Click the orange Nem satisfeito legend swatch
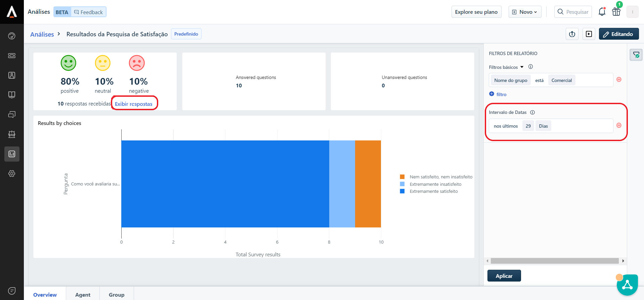 [x=402, y=177]
